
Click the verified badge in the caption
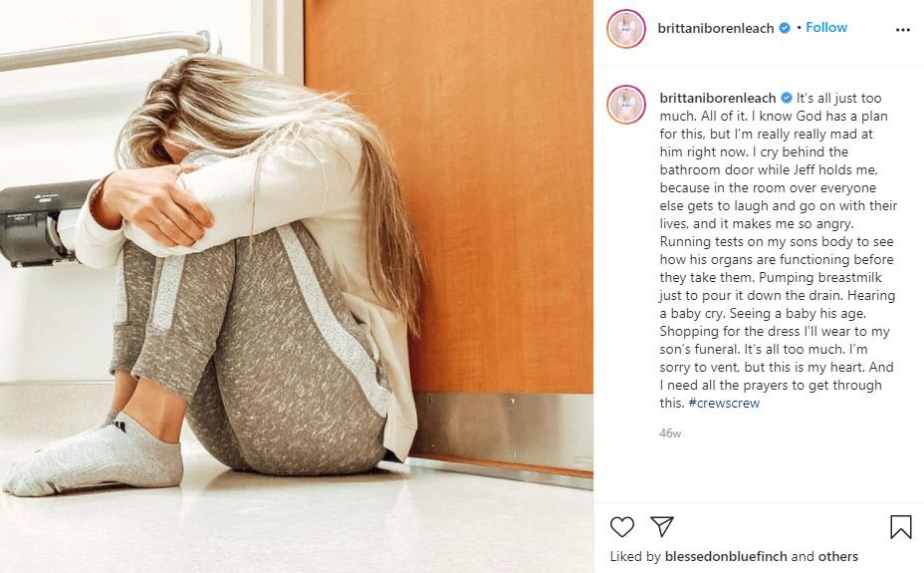click(x=787, y=99)
